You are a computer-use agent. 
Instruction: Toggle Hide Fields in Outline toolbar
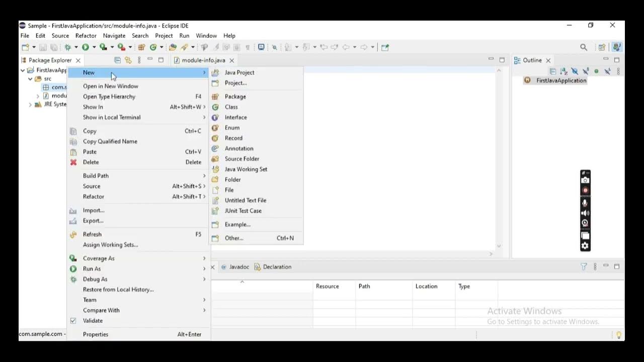click(575, 71)
